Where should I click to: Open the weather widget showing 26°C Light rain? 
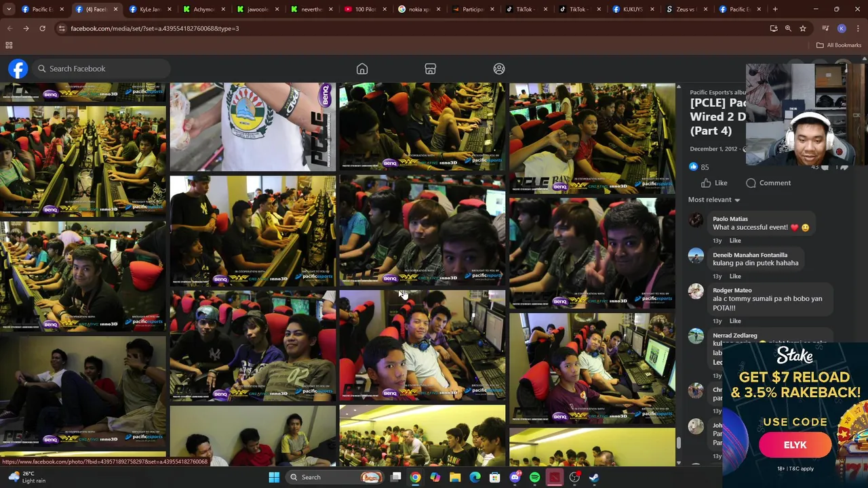[28, 477]
